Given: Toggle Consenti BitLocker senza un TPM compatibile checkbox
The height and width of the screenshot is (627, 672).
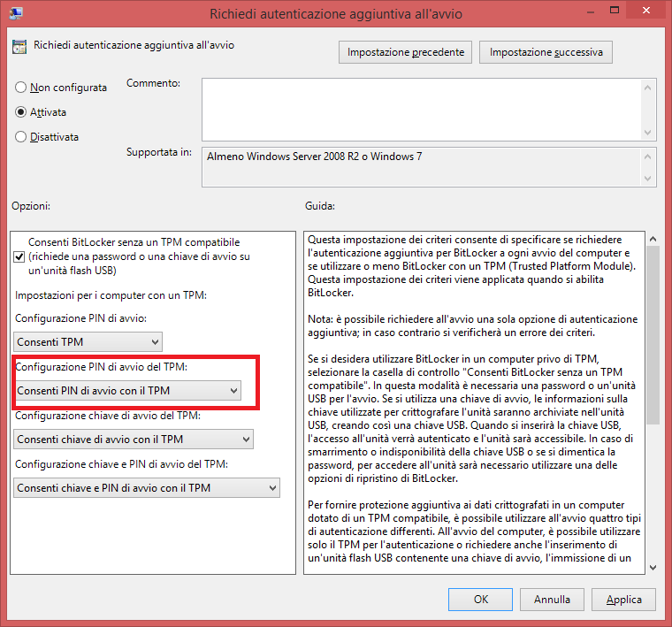Looking at the screenshot, I should pos(19,256).
